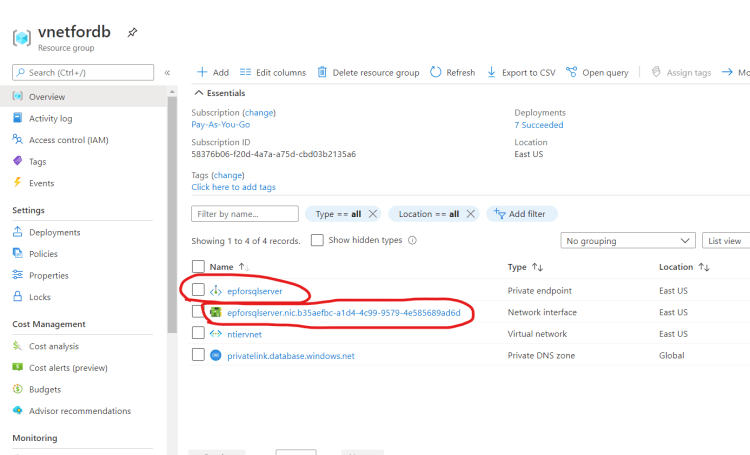Click the Export to CSV download icon

pos(491,72)
